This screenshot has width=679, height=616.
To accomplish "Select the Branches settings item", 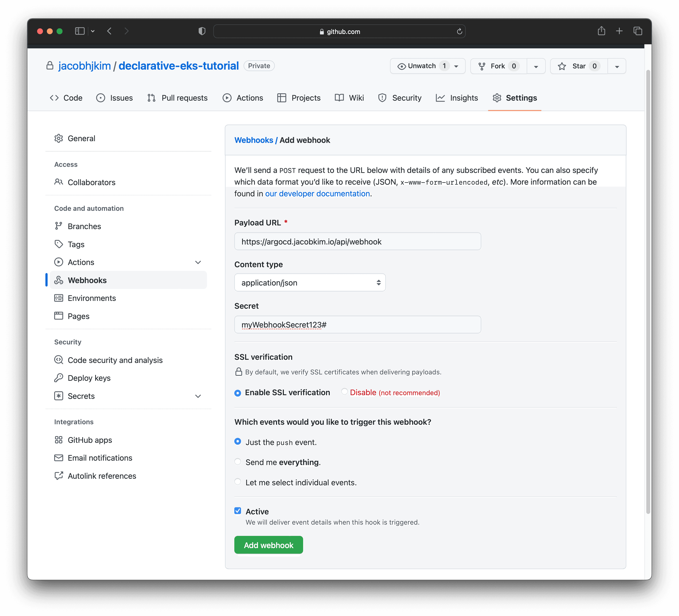I will pos(84,226).
